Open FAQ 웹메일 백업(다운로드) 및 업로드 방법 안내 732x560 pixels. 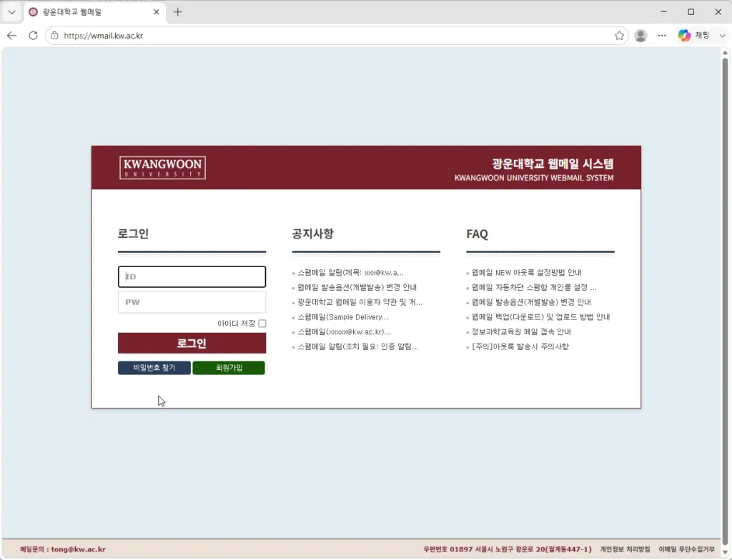(x=540, y=317)
